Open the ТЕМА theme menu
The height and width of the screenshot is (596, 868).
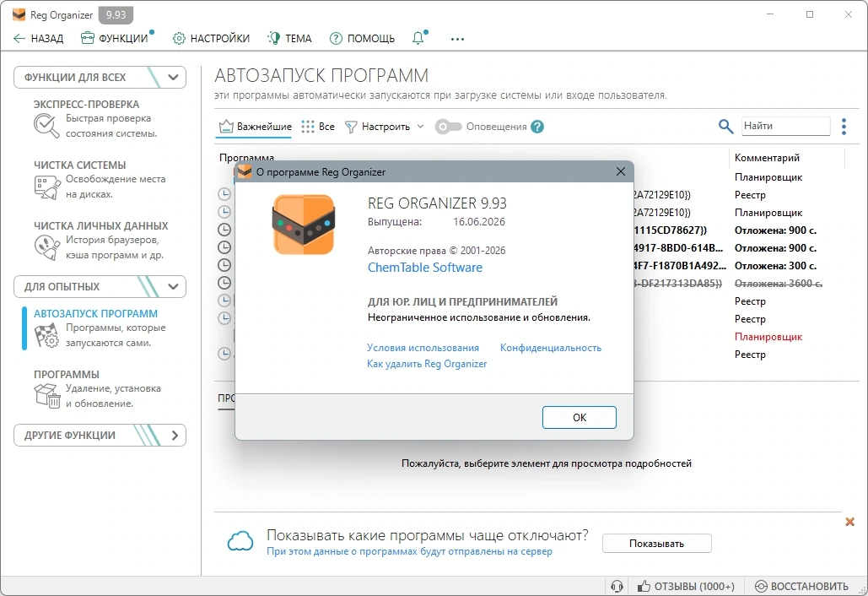(289, 38)
